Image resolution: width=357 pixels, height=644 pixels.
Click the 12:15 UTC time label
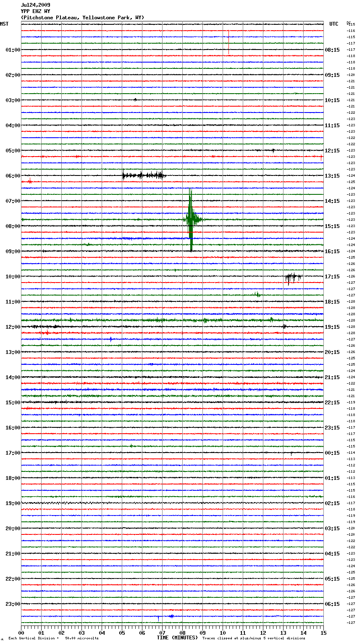(x=332, y=151)
